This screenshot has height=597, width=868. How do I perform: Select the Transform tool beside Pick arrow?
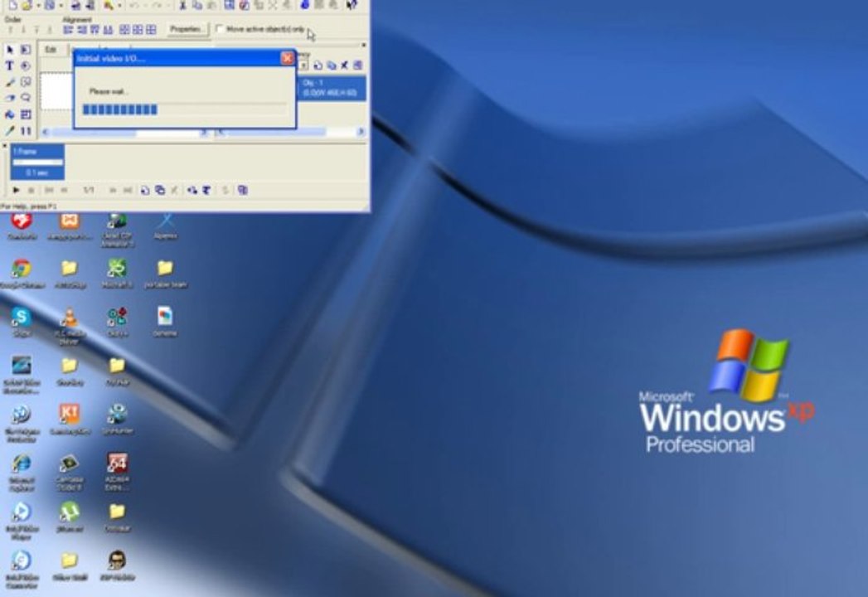click(x=26, y=50)
